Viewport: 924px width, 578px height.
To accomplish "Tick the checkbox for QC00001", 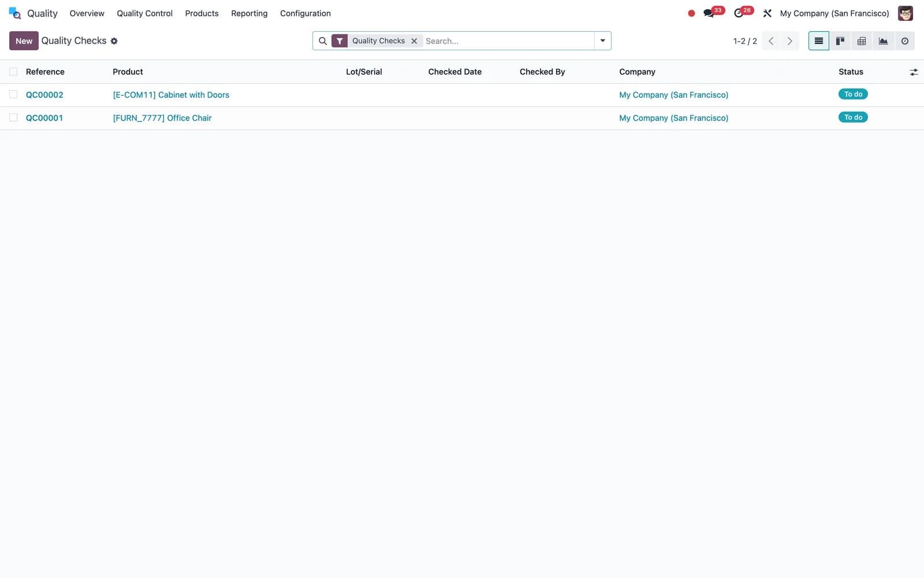I will (x=13, y=117).
